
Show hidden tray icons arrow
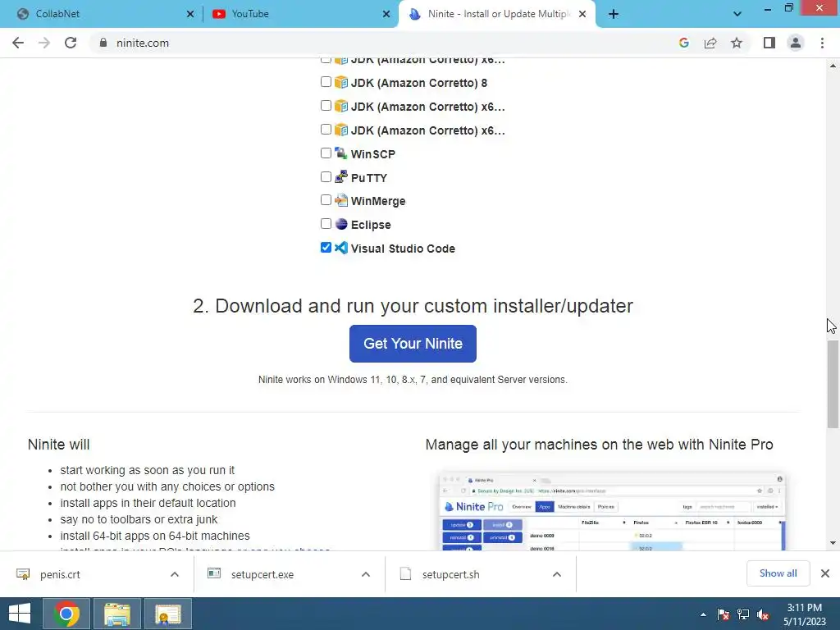pos(703,614)
